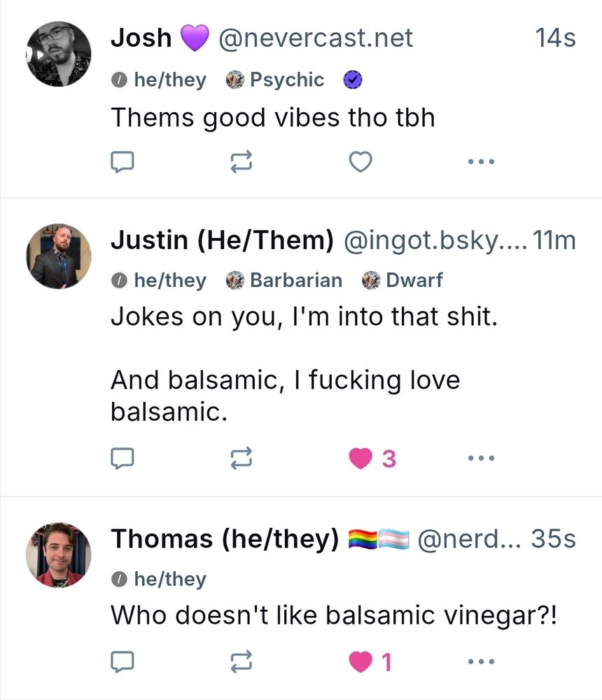Open Thomas's profile picture thumbnail
Image resolution: width=602 pixels, height=700 pixels.
point(59,555)
